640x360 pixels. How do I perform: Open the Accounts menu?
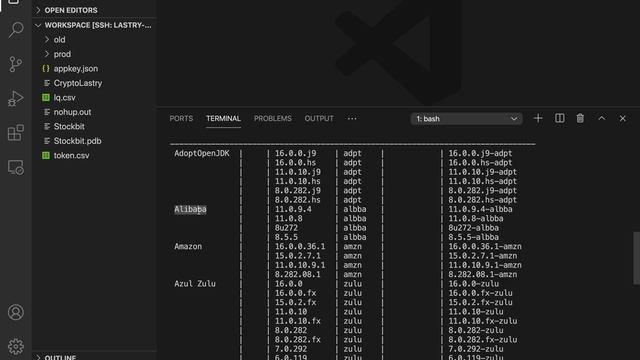click(16, 312)
